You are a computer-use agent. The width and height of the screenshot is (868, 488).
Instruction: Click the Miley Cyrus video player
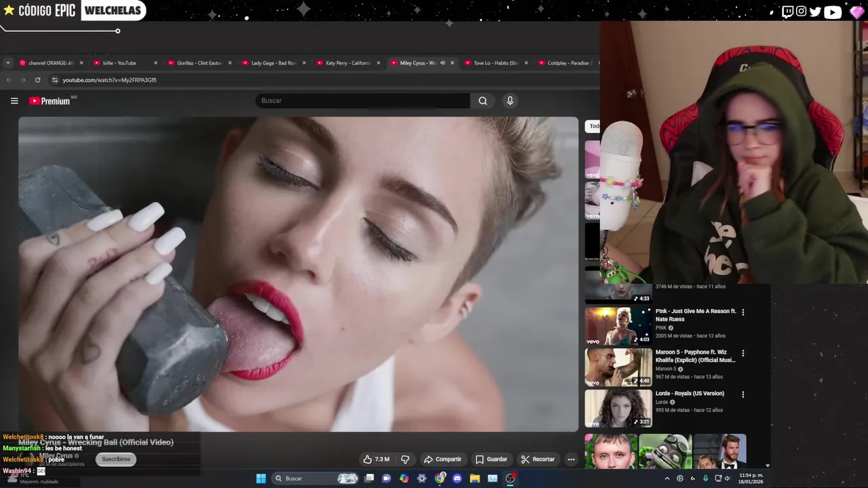(298, 274)
